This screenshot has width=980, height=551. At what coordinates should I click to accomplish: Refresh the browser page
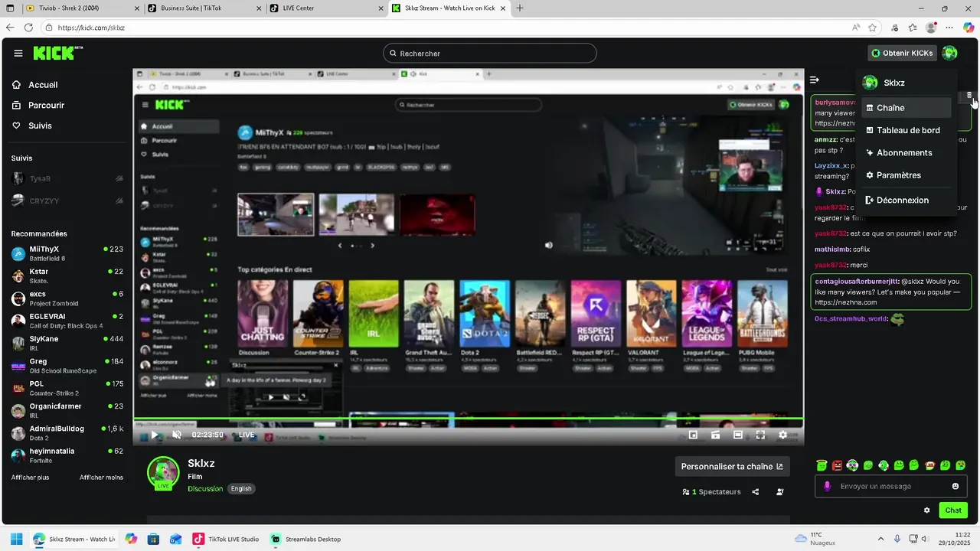pyautogui.click(x=28, y=28)
